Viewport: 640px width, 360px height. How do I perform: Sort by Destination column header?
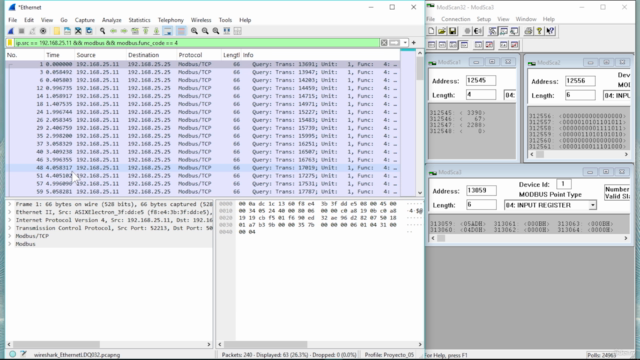[151, 55]
